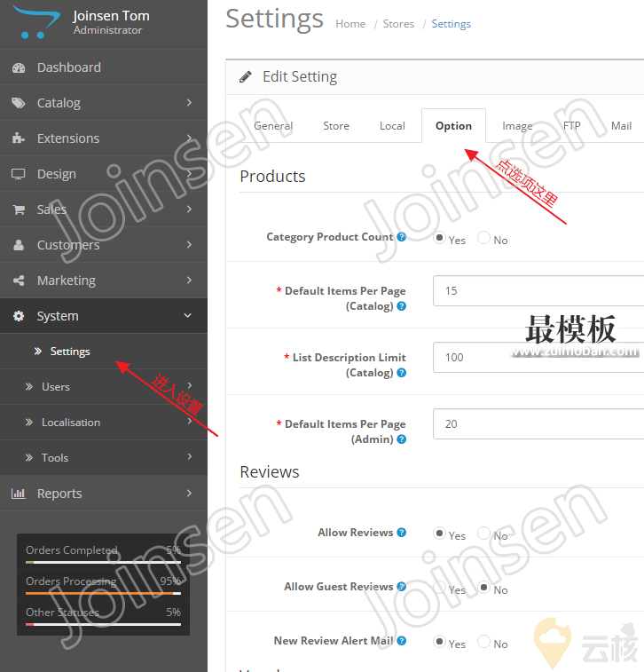Viewport: 644px width, 672px height.
Task: Click the List Description Limit field
Action: 538,358
